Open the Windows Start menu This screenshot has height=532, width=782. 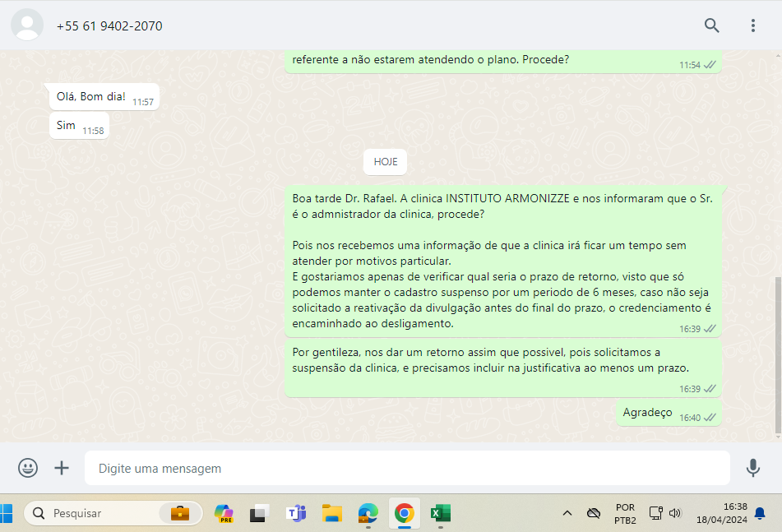point(6,513)
